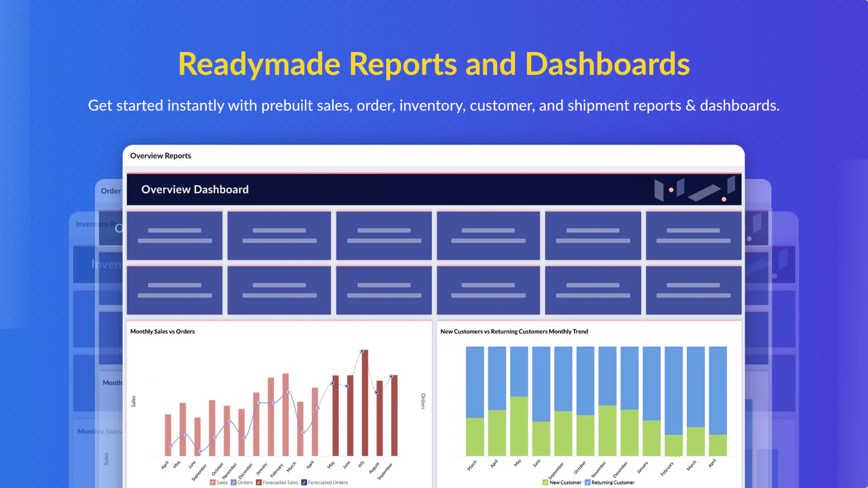
Task: Toggle the Sales legend checkbox
Action: (x=213, y=483)
